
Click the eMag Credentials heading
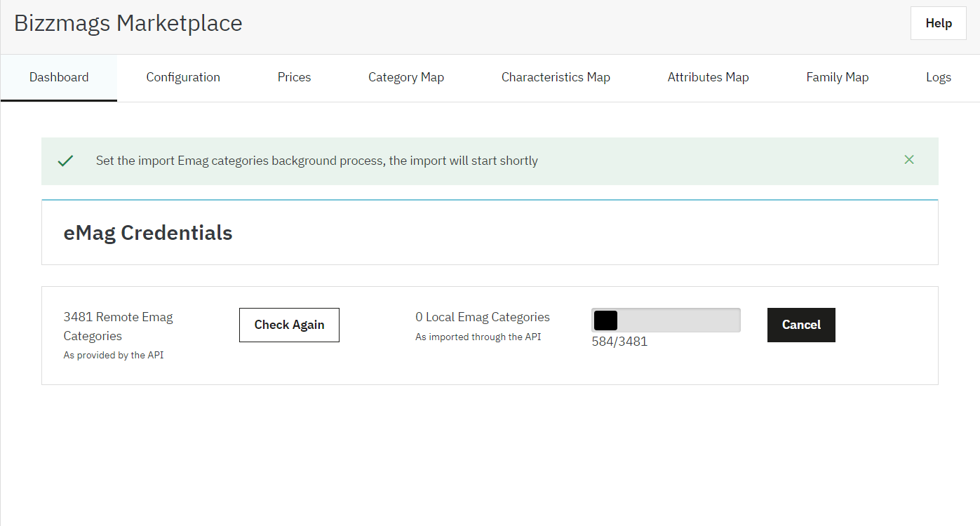148,233
